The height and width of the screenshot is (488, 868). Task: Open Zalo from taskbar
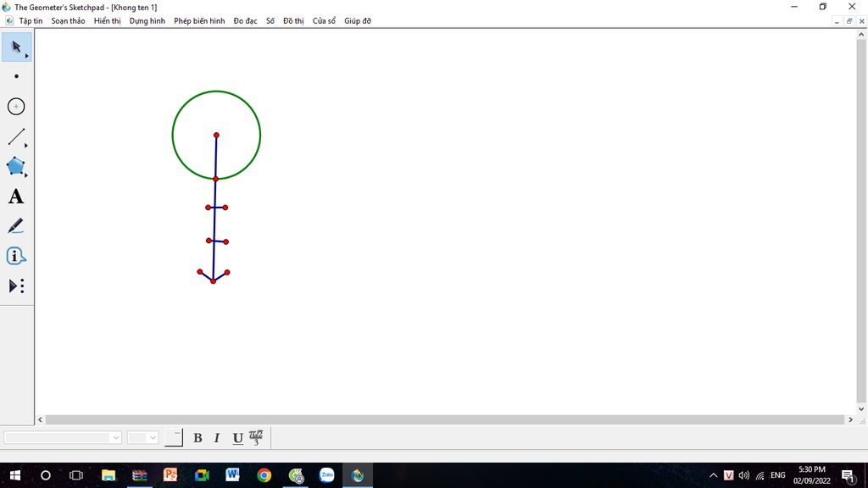coord(326,475)
